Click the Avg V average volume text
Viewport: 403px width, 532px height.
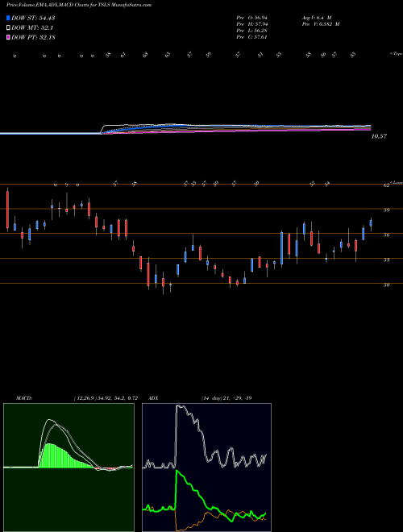(x=317, y=18)
